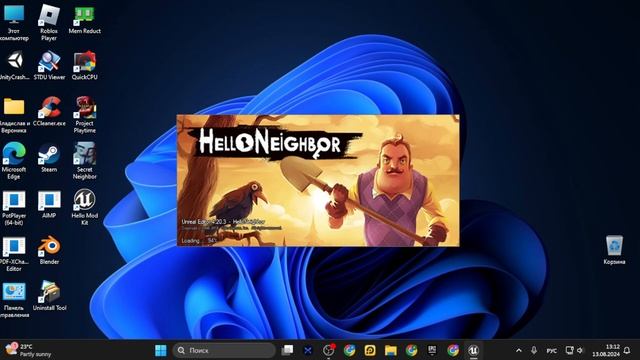Open the blue X taskbar app icon
The width and height of the screenshot is (640, 360).
click(308, 350)
